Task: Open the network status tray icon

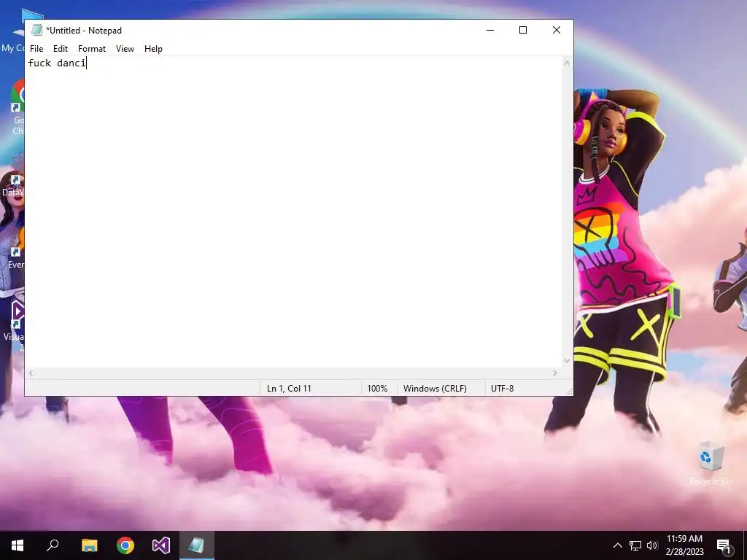Action: (635, 545)
